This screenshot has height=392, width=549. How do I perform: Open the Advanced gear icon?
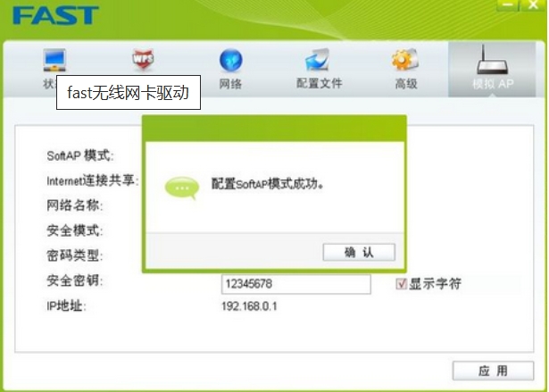point(404,60)
